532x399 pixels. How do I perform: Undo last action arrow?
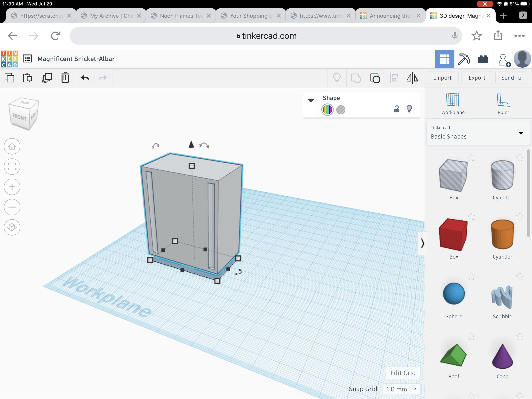(85, 78)
